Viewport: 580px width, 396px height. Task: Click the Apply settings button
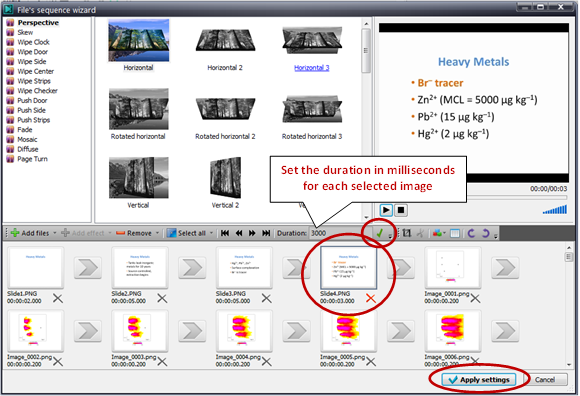click(479, 380)
